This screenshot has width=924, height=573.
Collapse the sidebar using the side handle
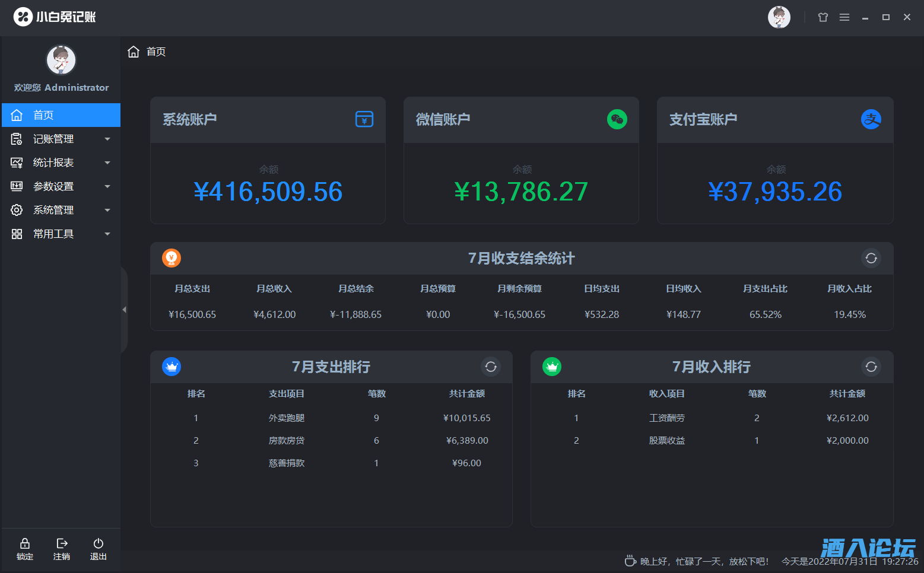tap(124, 310)
